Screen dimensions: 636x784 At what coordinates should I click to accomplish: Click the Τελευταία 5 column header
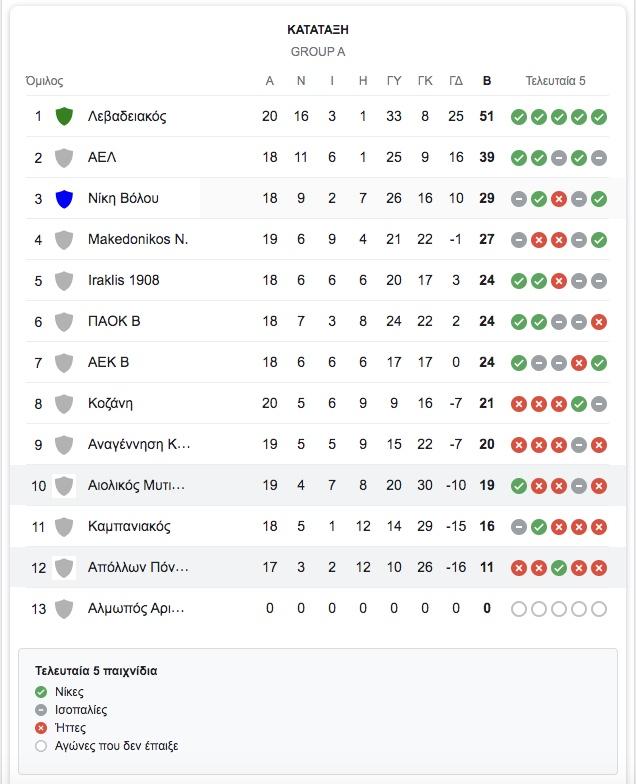(x=555, y=81)
